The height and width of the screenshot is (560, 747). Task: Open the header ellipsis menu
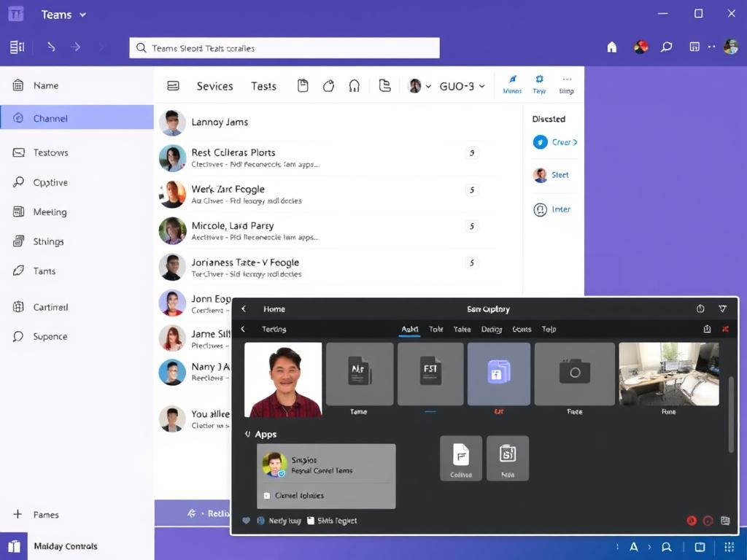coord(712,47)
